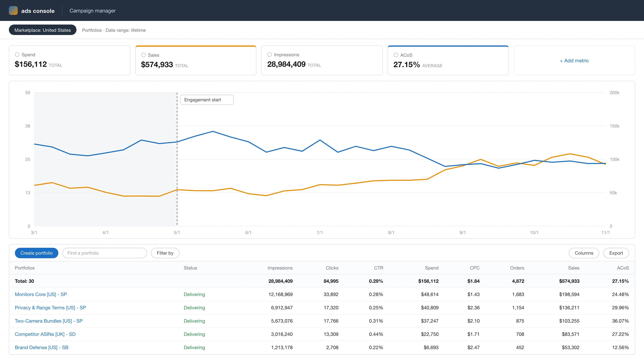Image resolution: width=644 pixels, height=362 pixels.
Task: Click the Total: 30 row label
Action: pos(25,281)
